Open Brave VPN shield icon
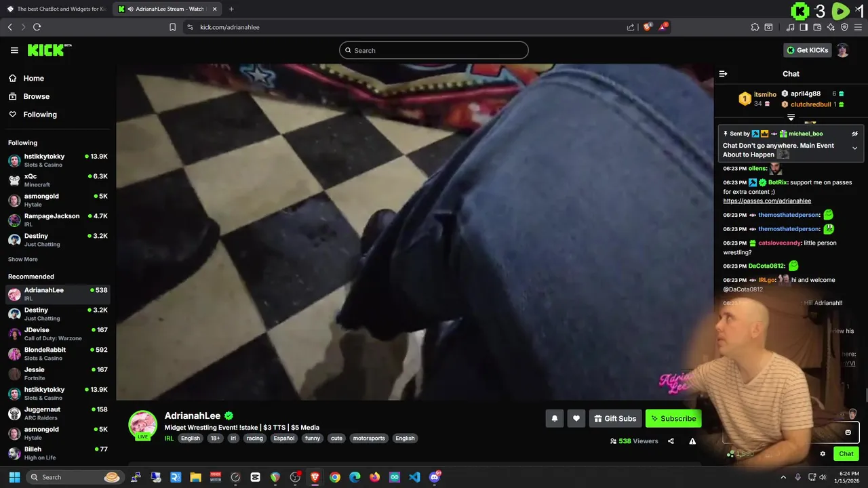The width and height of the screenshot is (868, 488). pos(844,27)
